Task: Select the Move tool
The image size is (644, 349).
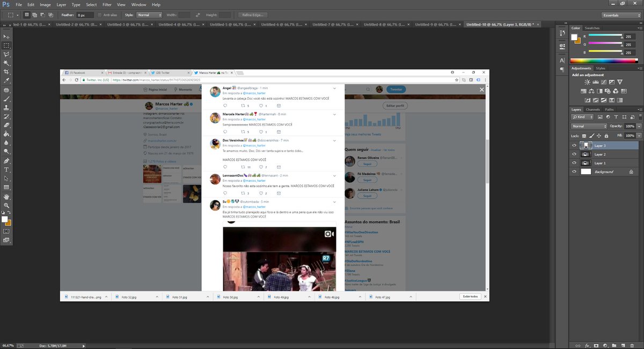Action: coord(6,36)
